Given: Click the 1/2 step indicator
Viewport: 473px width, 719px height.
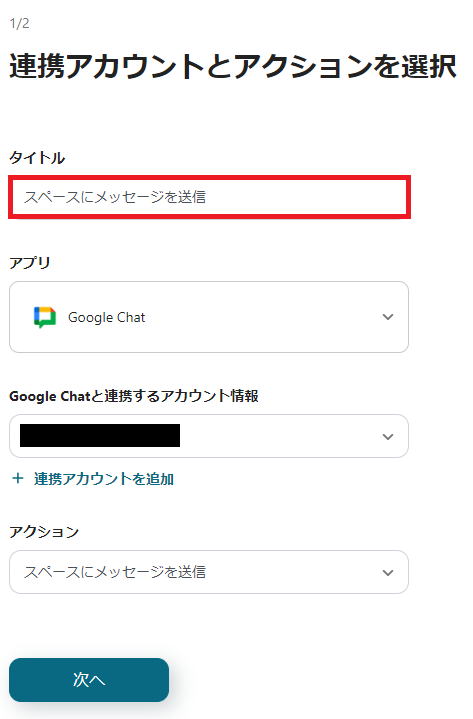Looking at the screenshot, I should pos(20,23).
